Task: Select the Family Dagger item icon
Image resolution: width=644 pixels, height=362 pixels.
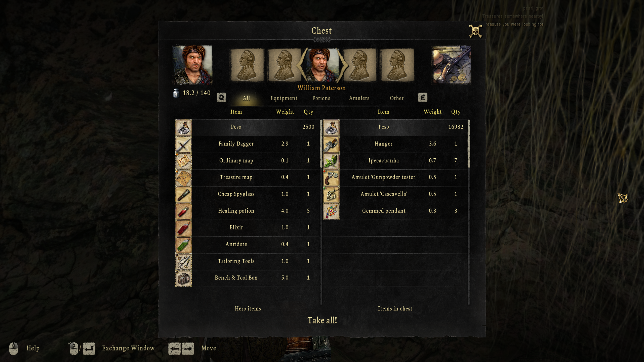Action: pos(183,144)
